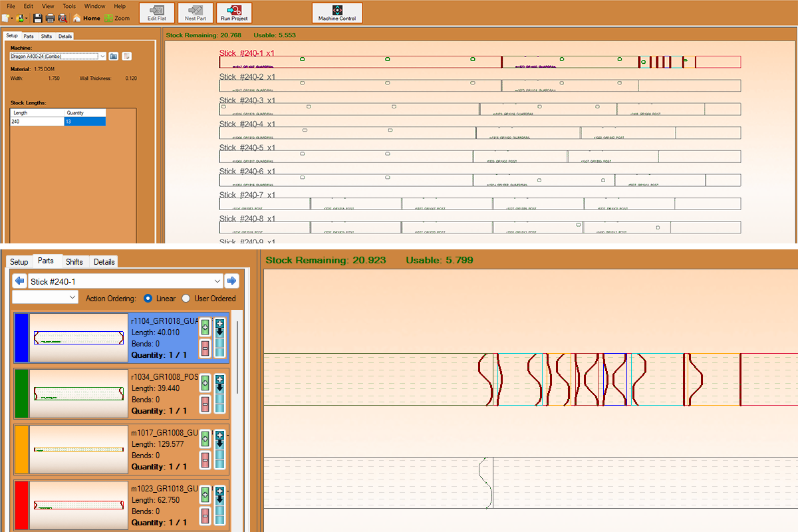Select the Stick #240-1 x1 label in the nest view
798x532 pixels.
tap(247, 53)
